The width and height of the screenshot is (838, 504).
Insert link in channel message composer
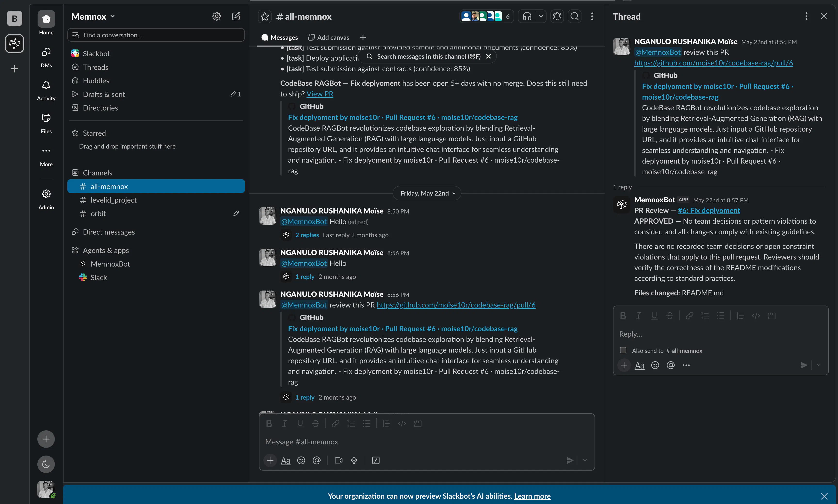click(335, 424)
